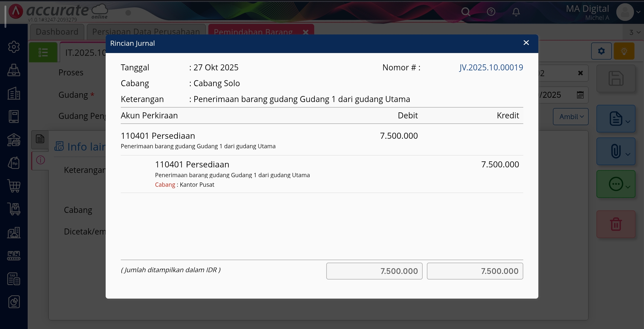The height and width of the screenshot is (329, 644).
Task: Open the shopping cart purchasing module
Action: (x=14, y=186)
